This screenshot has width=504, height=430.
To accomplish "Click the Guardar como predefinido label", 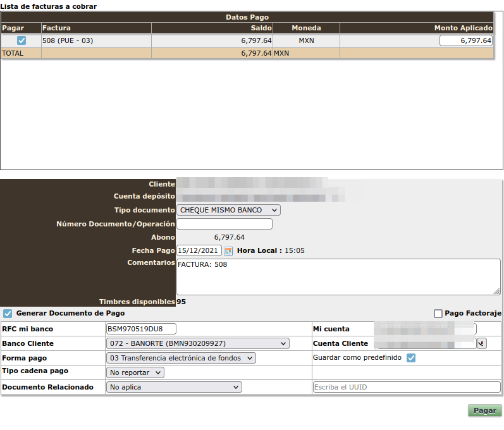I will [x=357, y=357].
